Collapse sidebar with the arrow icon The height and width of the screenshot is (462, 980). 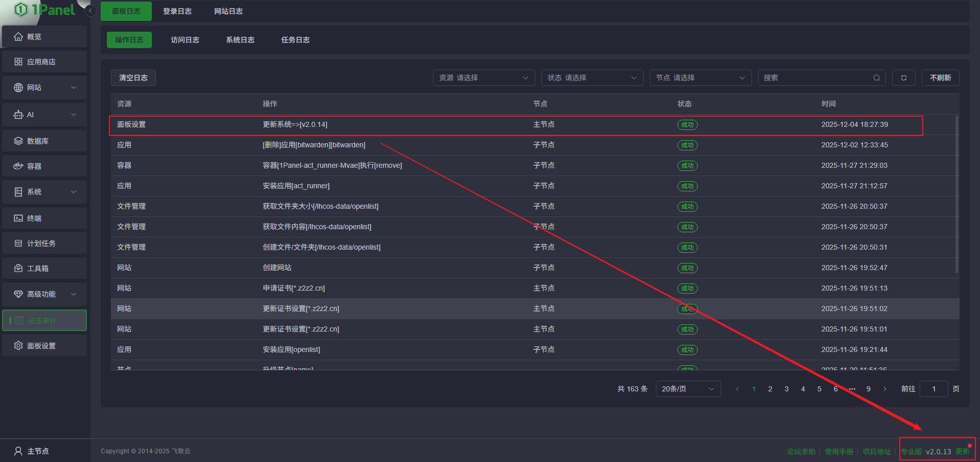tap(90, 11)
